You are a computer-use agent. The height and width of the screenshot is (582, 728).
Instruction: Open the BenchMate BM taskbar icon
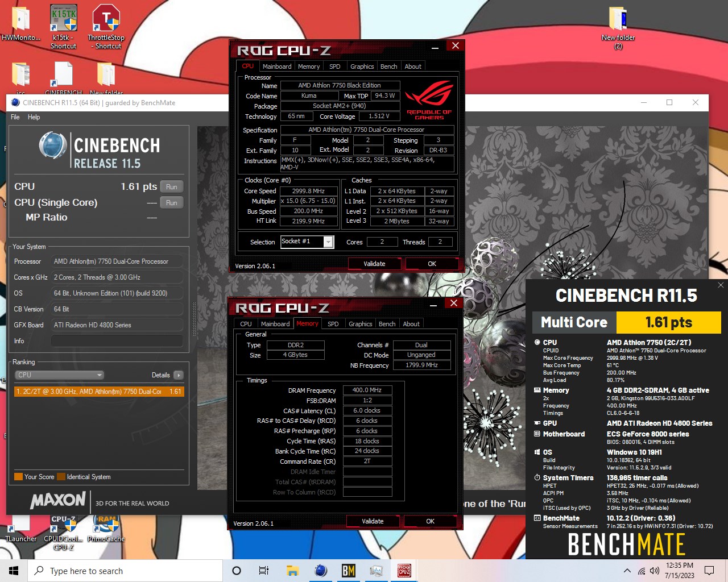[x=348, y=571]
